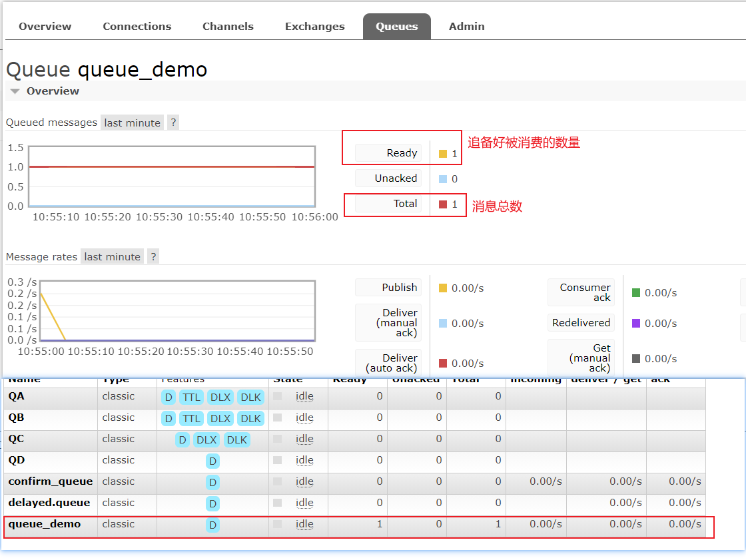The width and height of the screenshot is (746, 560).
Task: Click the Message rates help question mark
Action: [153, 256]
